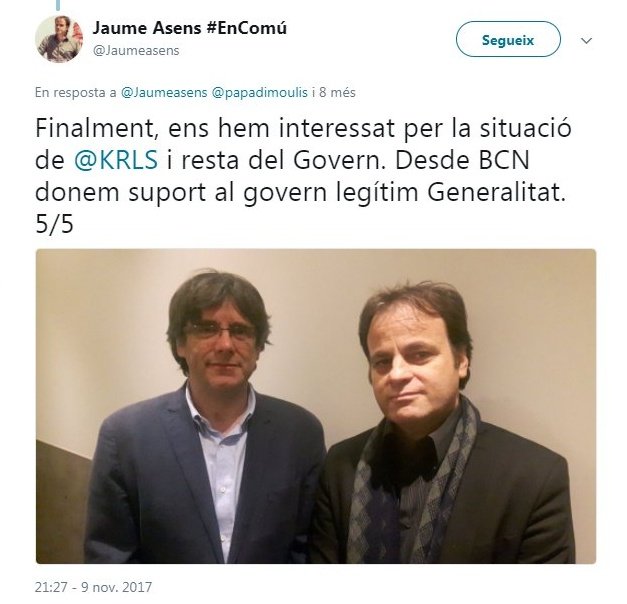Click the 21:27 - 9 nov. 2017 timestamp
The image size is (627, 604).
pos(93,587)
